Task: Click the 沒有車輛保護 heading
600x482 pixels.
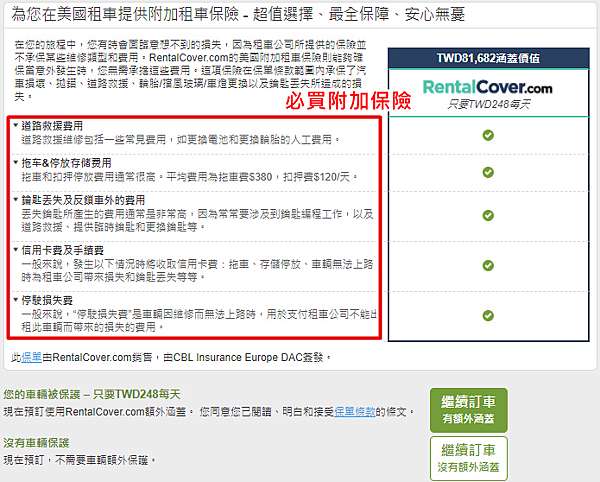Action: pyautogui.click(x=36, y=443)
